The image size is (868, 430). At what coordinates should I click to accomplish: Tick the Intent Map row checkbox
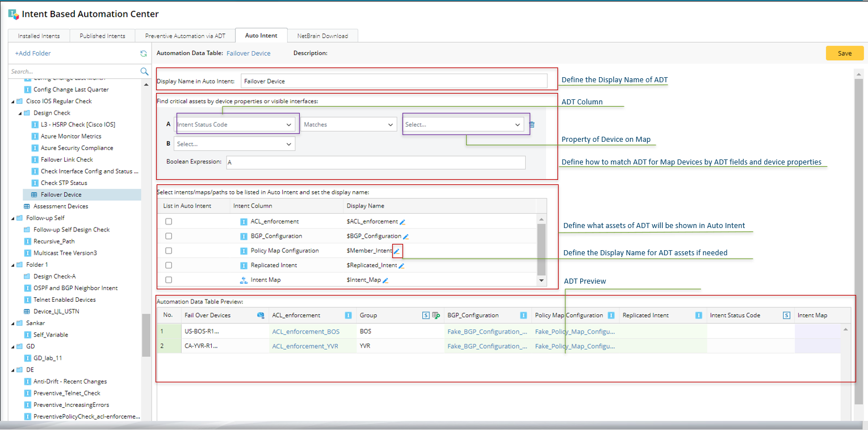point(169,280)
